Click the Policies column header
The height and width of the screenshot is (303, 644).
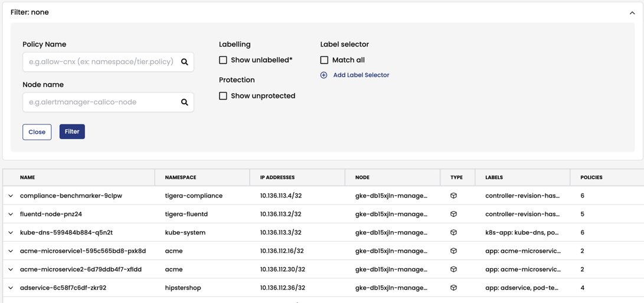tap(591, 177)
